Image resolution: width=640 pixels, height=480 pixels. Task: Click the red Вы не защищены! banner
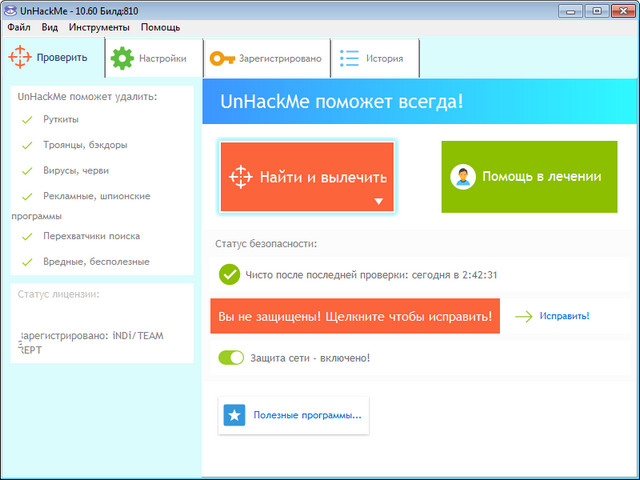tap(355, 316)
